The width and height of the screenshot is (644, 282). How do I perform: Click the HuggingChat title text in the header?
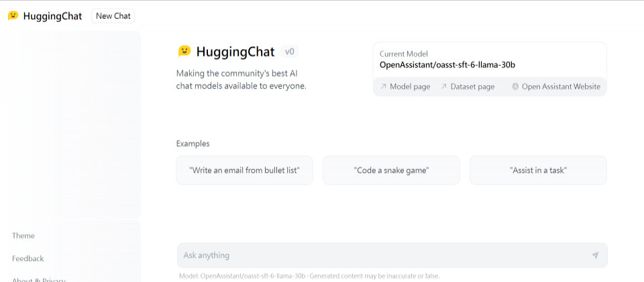(52, 16)
